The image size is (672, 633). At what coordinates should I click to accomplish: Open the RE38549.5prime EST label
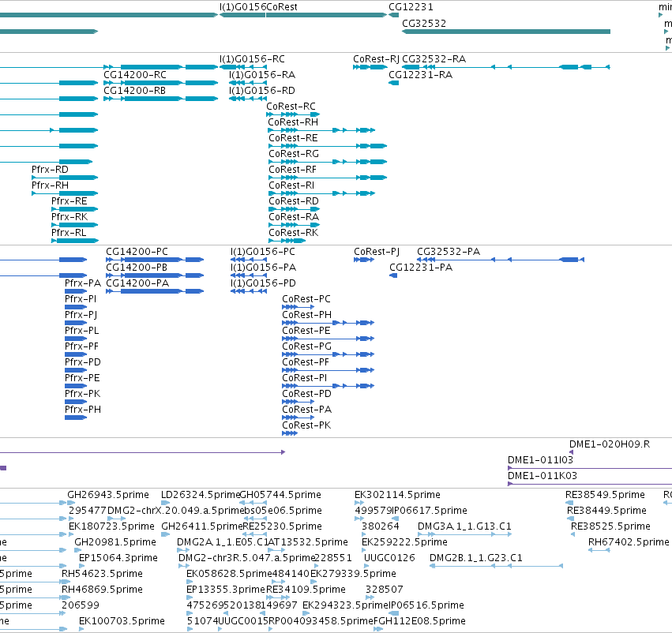[x=605, y=495]
